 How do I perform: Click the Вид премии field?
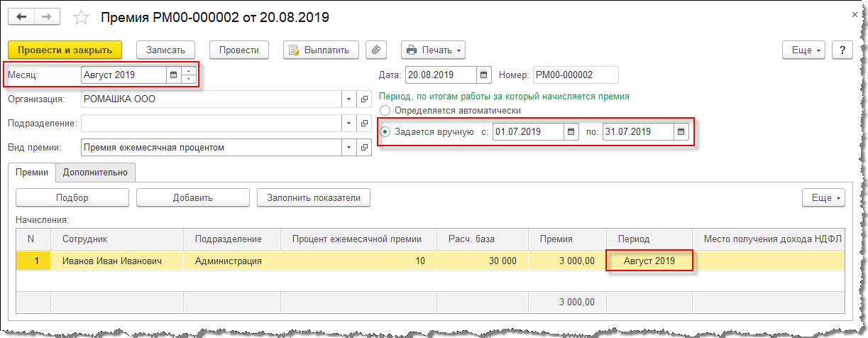(211, 148)
